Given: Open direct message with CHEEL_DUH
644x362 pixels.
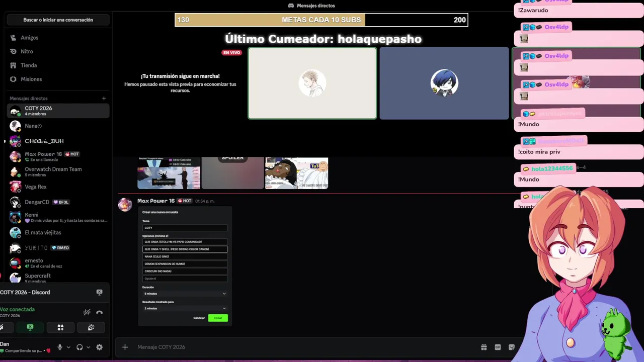Looking at the screenshot, I should (x=58, y=141).
